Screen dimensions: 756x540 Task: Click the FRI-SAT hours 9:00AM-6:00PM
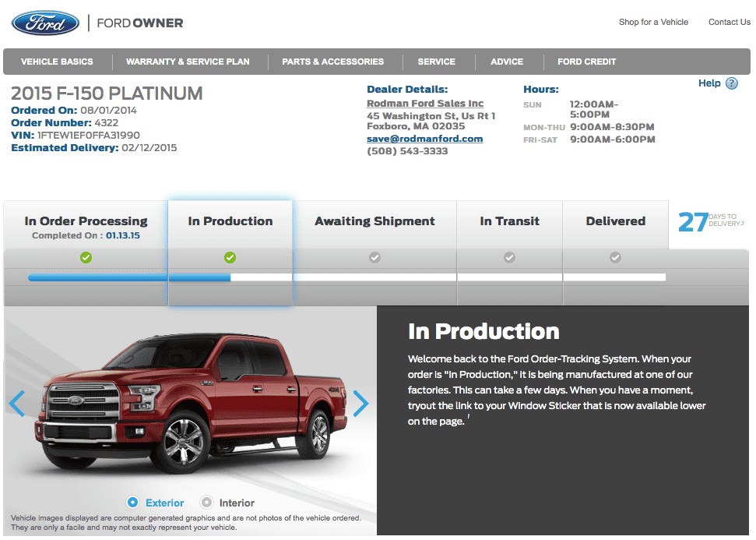point(612,139)
